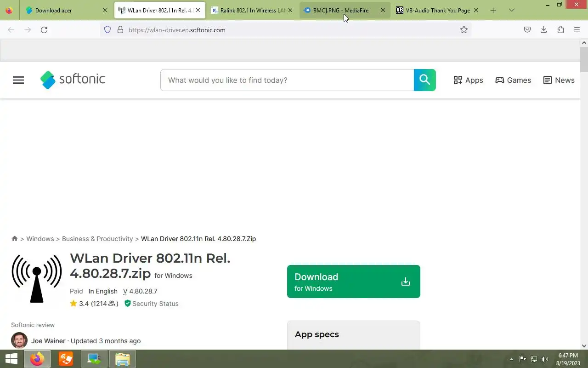Open the Windows Start menu

pos(11,359)
